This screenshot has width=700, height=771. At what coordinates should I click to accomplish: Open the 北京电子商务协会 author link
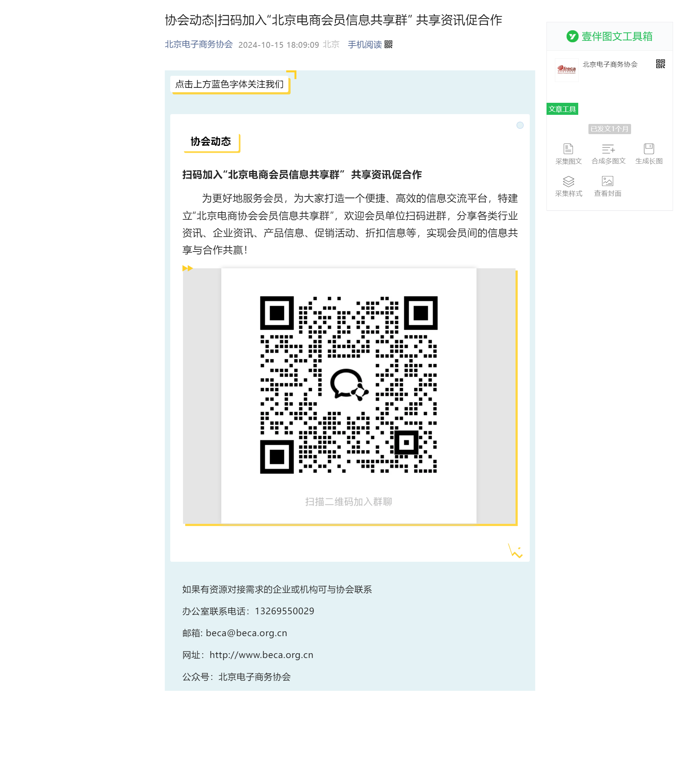199,44
